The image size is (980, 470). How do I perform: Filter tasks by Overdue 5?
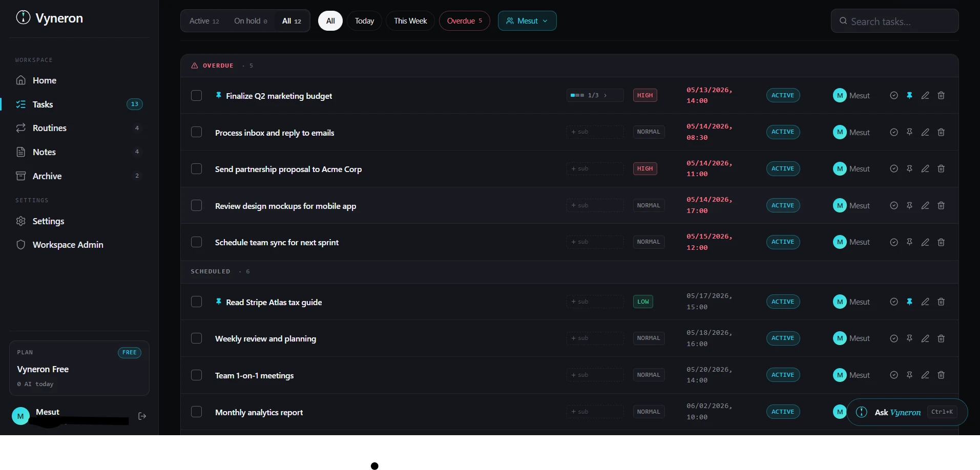tap(465, 21)
